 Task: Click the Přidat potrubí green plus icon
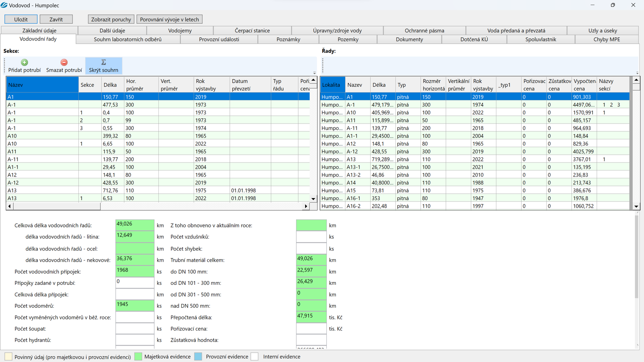click(x=24, y=62)
